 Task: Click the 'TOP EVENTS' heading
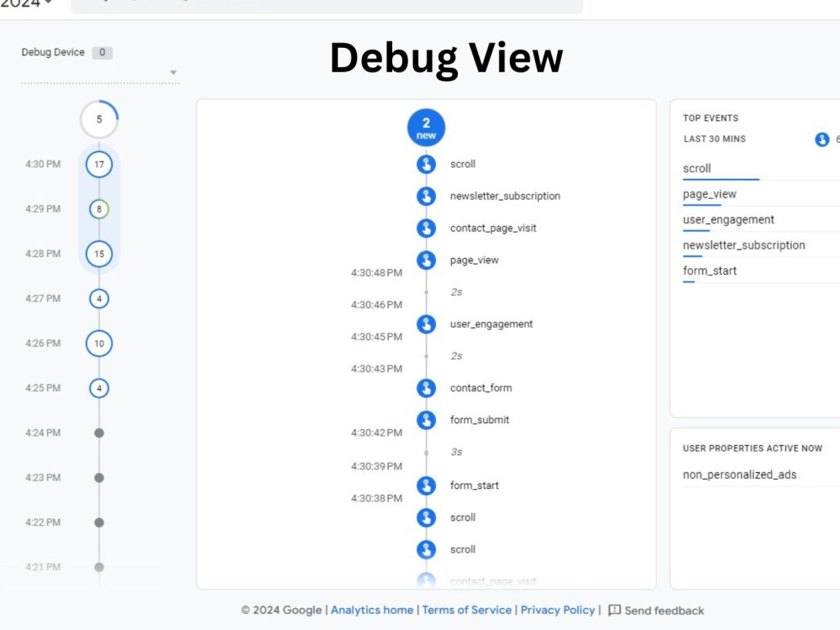[x=711, y=118]
